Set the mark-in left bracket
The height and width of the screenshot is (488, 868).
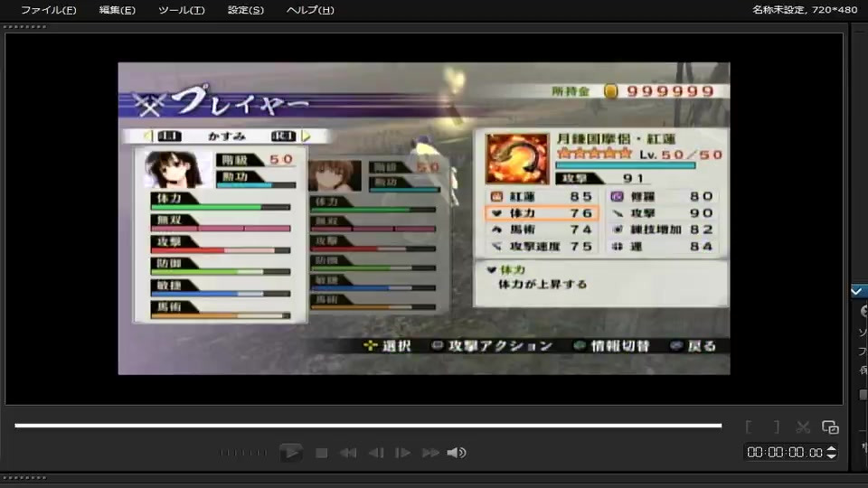749,427
